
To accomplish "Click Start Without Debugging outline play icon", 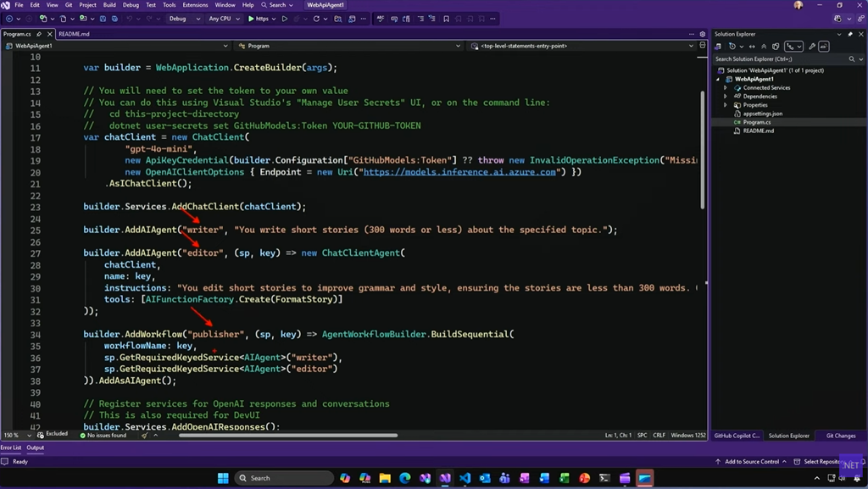I will click(x=284, y=19).
